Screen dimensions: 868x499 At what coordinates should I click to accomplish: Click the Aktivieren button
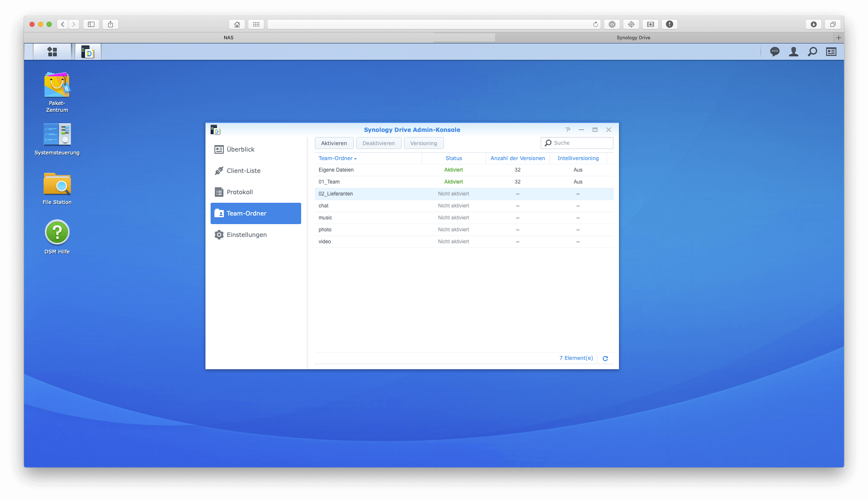coord(334,143)
